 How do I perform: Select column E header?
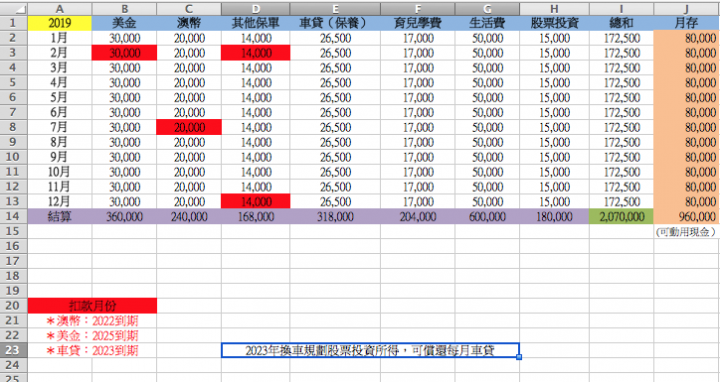[x=335, y=9]
